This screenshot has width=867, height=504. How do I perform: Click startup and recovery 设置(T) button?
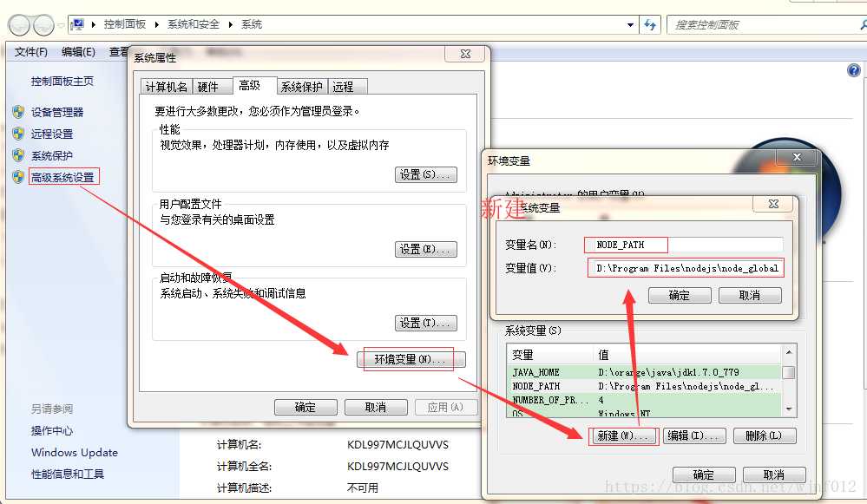click(426, 323)
